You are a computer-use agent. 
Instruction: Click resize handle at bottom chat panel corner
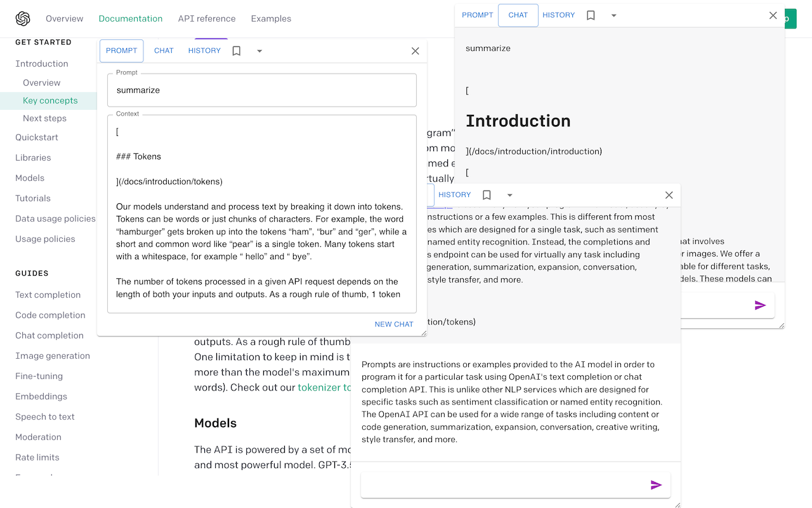coord(676,504)
